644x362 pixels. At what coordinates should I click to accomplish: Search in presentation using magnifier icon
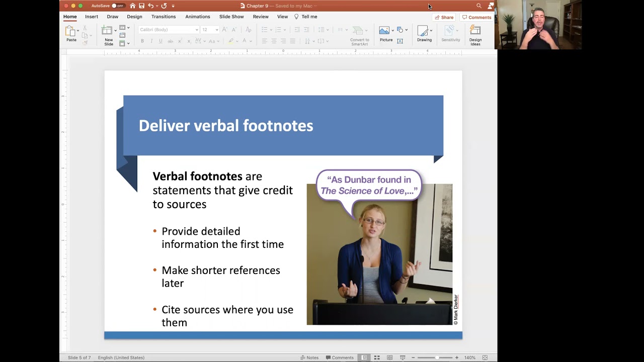(x=478, y=6)
